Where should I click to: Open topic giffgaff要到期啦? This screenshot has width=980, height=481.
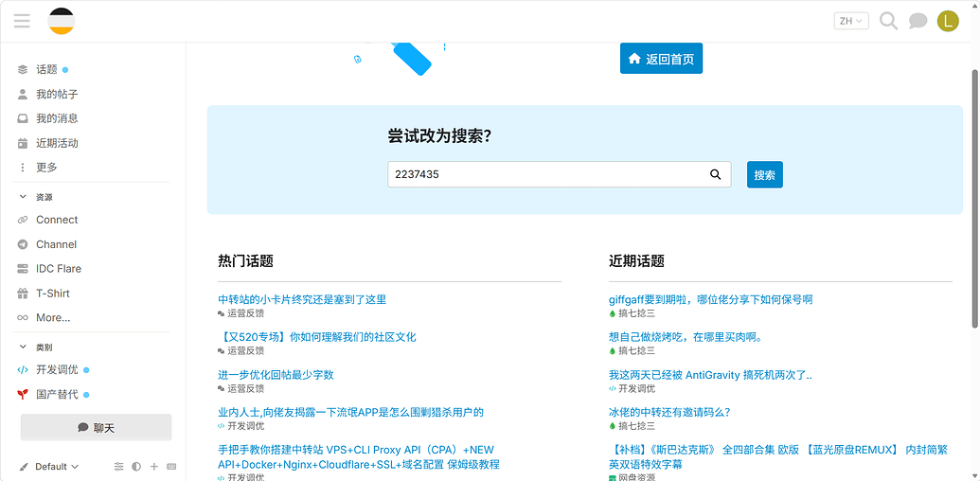click(711, 299)
